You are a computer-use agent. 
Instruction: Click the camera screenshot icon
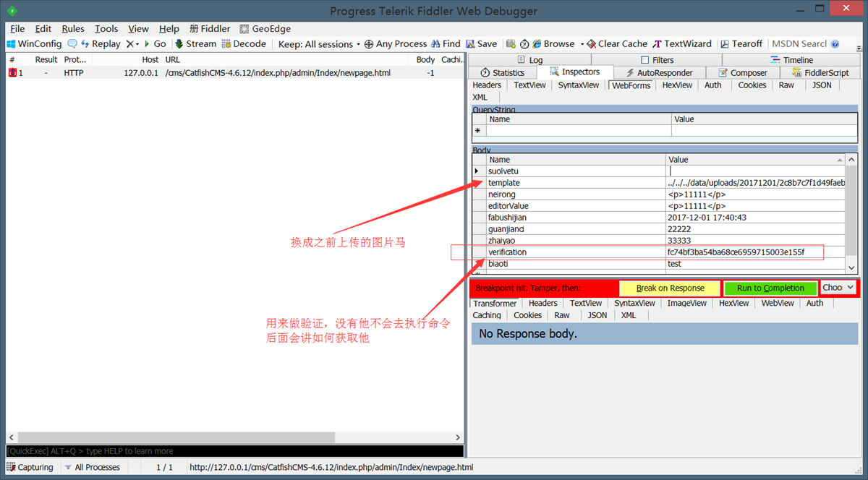click(511, 43)
